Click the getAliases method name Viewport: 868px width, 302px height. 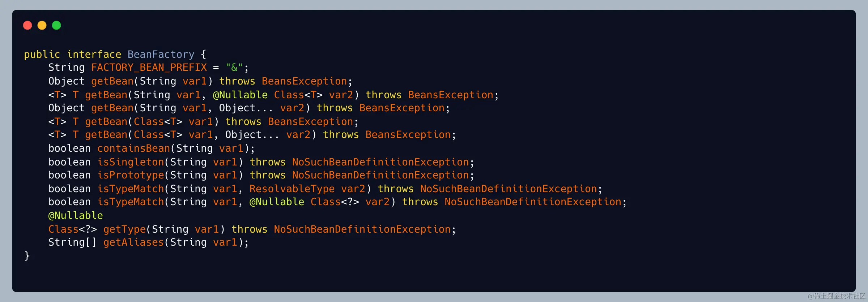(x=133, y=242)
